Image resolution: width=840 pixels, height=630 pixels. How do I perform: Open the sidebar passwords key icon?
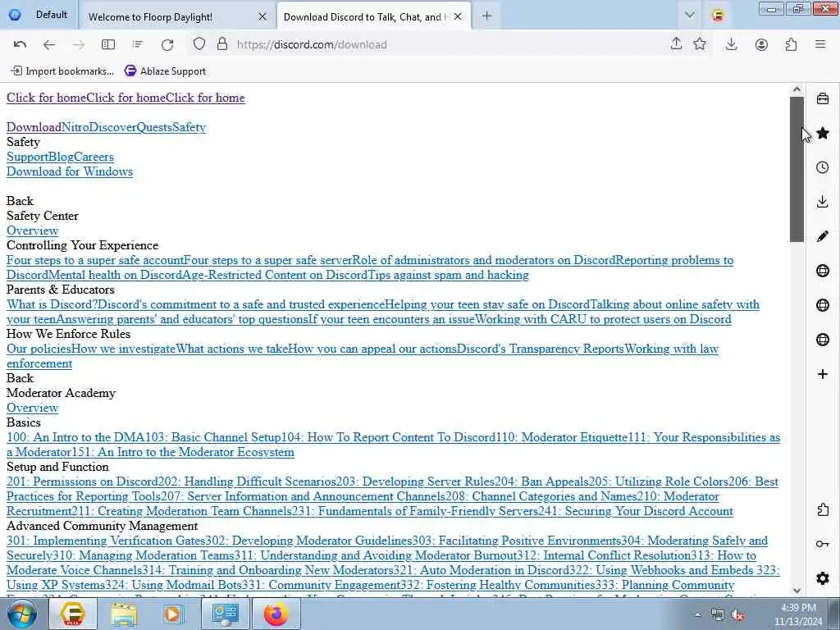tap(823, 544)
